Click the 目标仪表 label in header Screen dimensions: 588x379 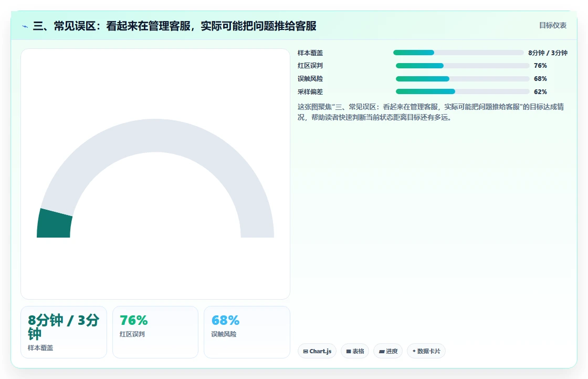tap(553, 25)
